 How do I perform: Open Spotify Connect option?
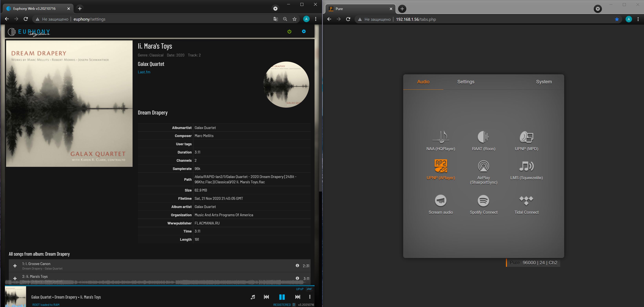(483, 201)
